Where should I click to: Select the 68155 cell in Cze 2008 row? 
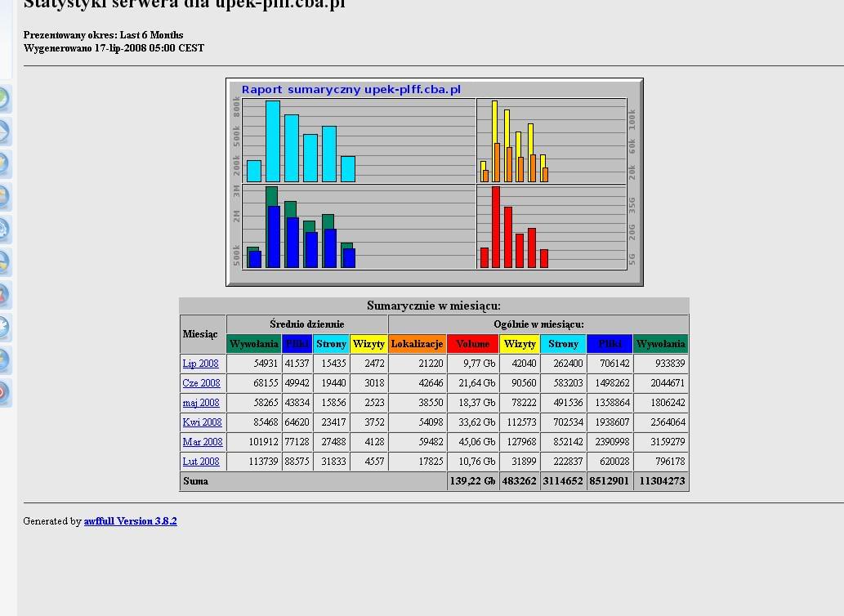pyautogui.click(x=254, y=383)
